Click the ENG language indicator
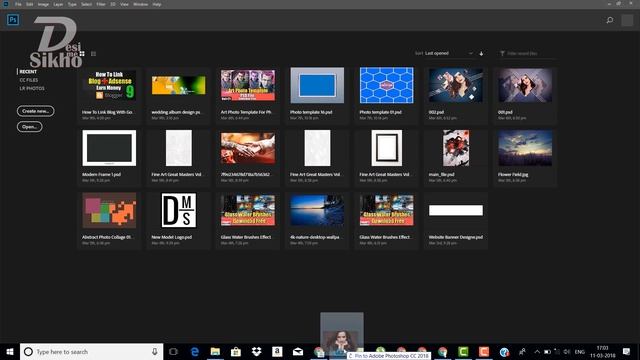This screenshot has width=640, height=360. click(x=580, y=351)
